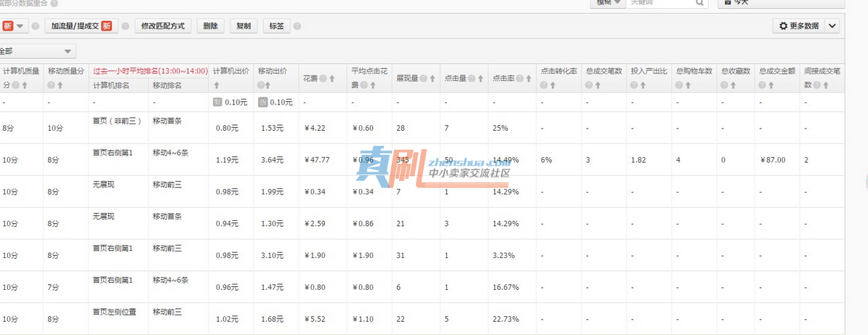
Task: Select the ¥87.00 transaction amount cell
Action: (x=773, y=160)
